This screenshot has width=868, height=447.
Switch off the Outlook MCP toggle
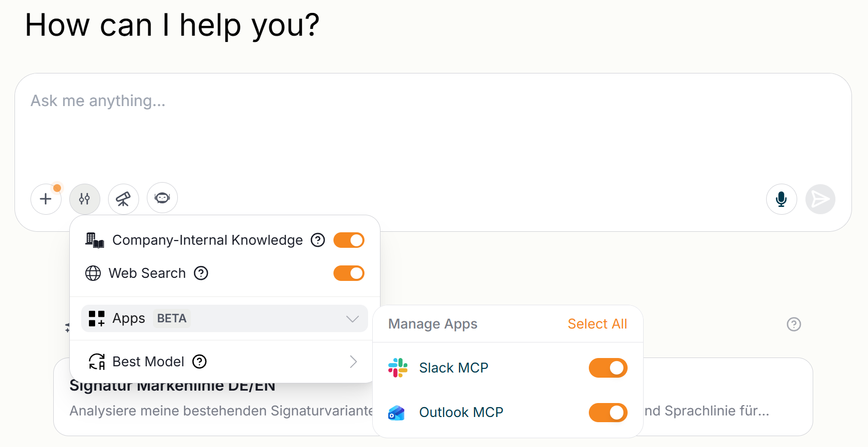click(x=608, y=412)
